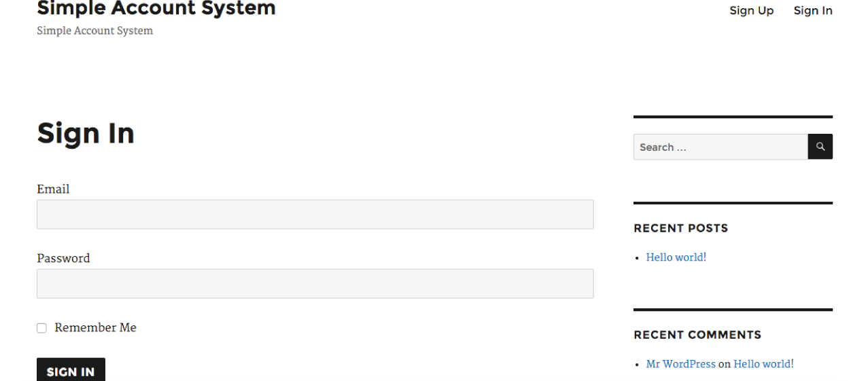Focus the Email input field
Image resolution: width=868 pixels, height=381 pixels.
(315, 214)
